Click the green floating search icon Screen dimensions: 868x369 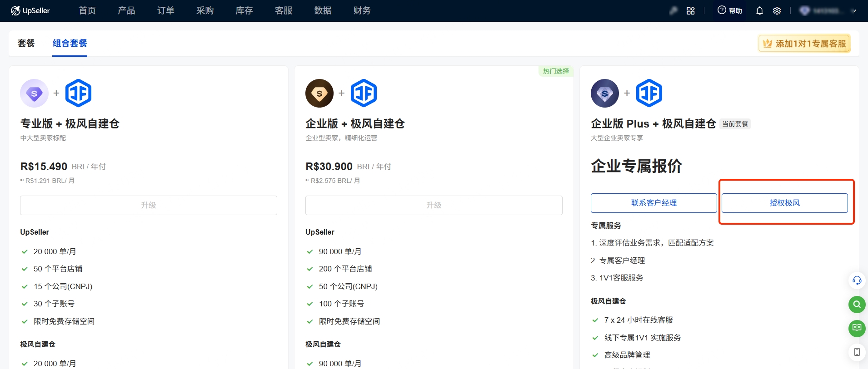click(857, 305)
